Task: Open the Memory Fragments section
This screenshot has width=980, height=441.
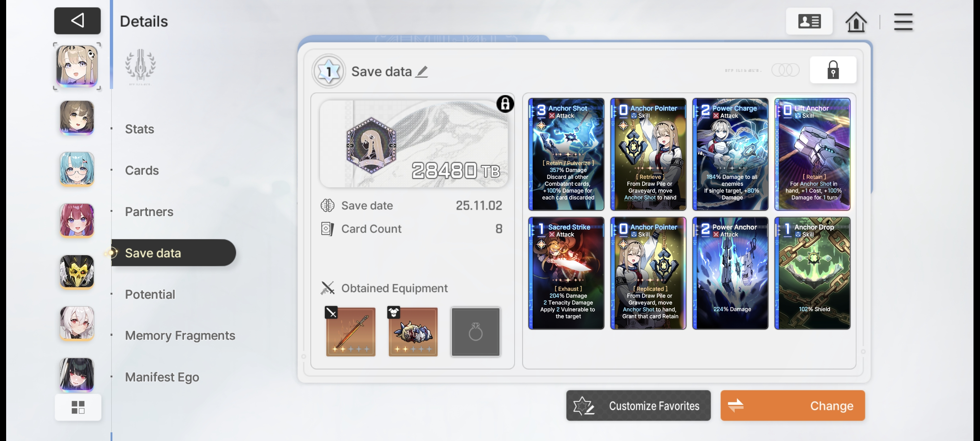Action: point(180,335)
